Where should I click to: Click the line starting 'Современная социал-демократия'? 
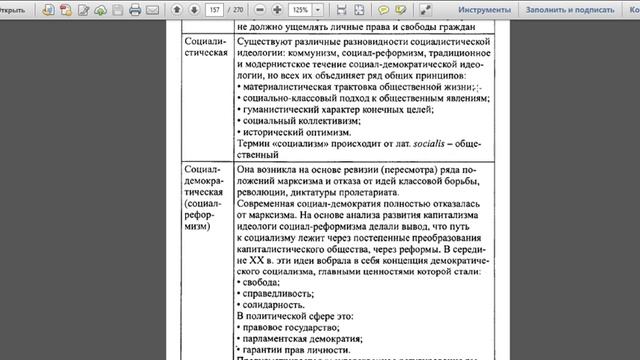(358, 204)
